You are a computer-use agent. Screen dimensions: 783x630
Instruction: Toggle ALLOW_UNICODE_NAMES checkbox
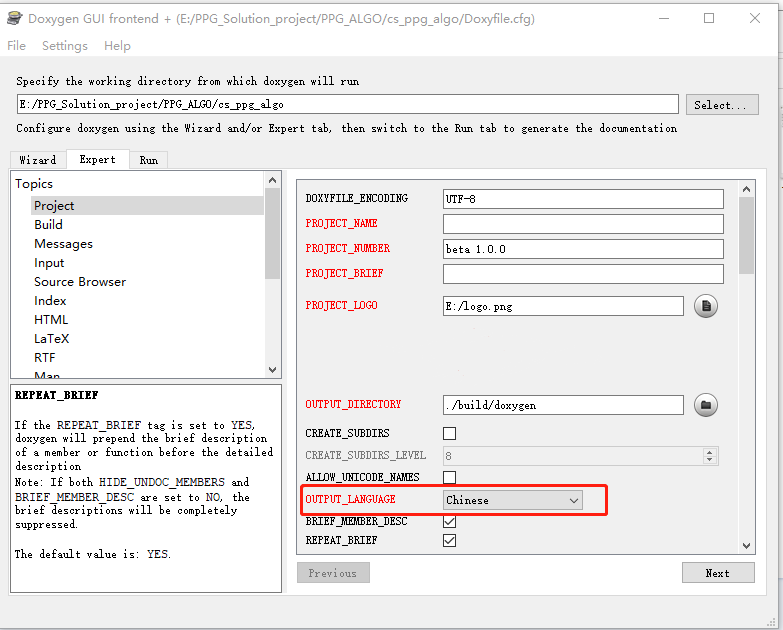point(449,477)
